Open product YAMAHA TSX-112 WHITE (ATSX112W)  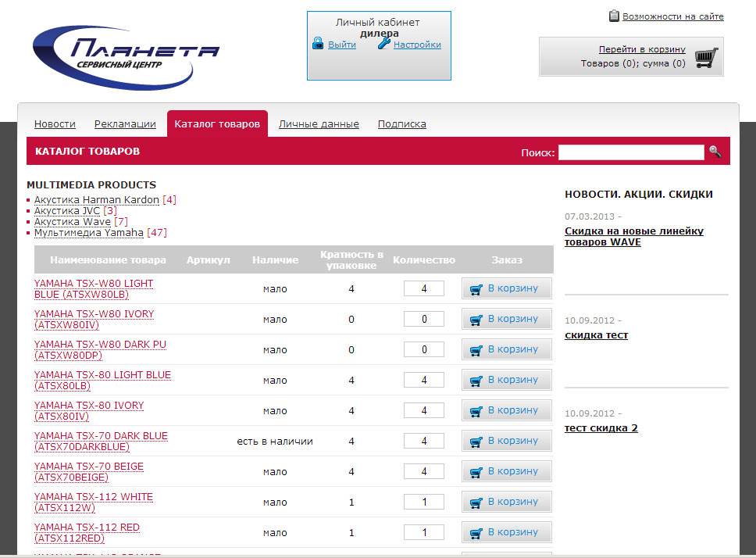[x=94, y=502]
